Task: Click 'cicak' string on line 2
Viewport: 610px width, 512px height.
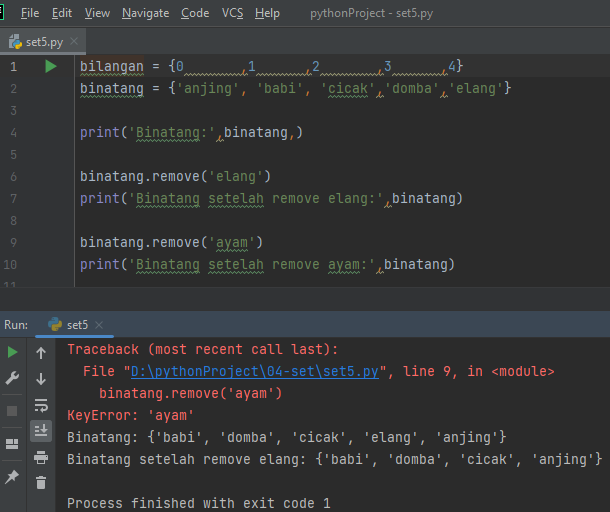Action: [x=347, y=89]
